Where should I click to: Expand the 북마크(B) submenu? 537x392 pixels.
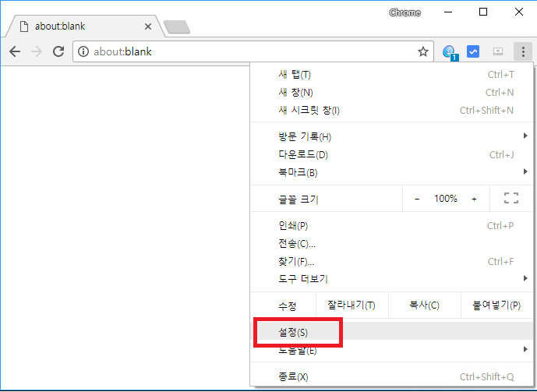coord(391,172)
